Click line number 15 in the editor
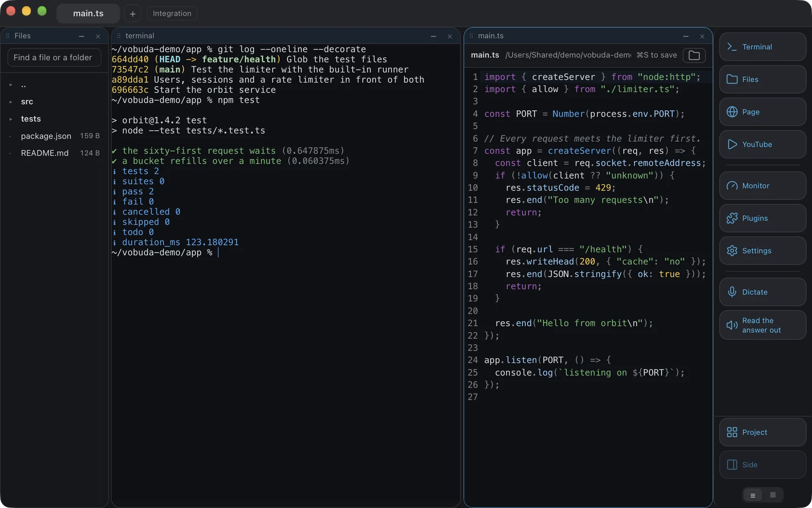The image size is (812, 508). [472, 249]
